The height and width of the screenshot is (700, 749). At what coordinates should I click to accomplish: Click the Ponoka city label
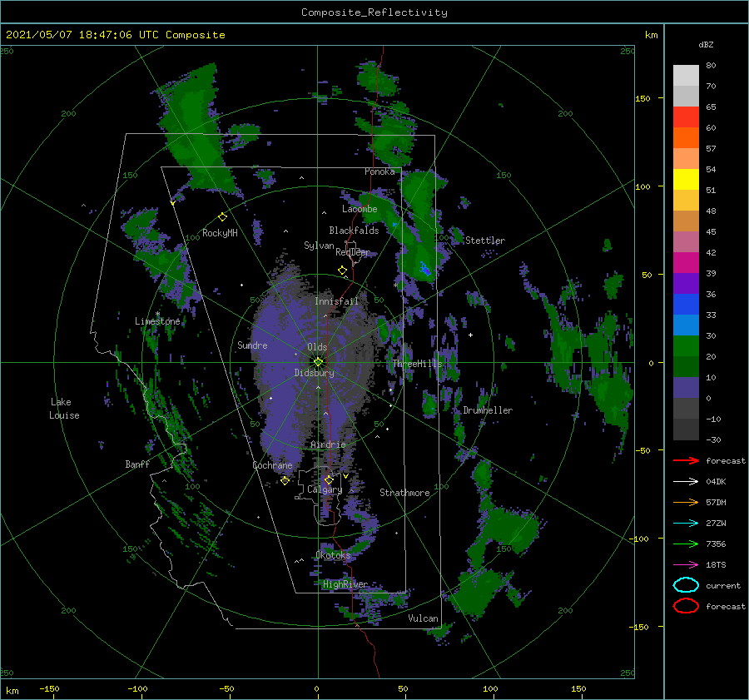[379, 171]
